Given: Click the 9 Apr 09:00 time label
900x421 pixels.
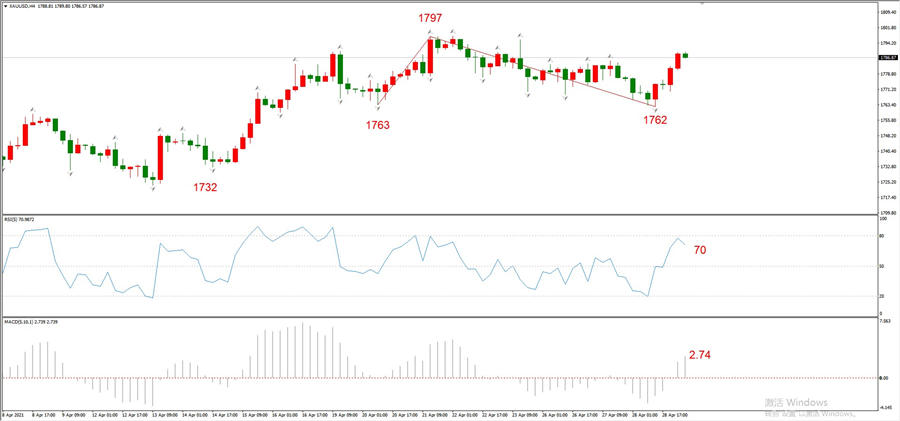Looking at the screenshot, I should 73,415.
